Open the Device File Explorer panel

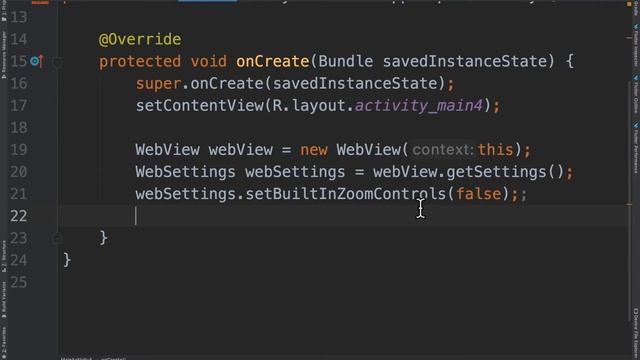click(636, 333)
